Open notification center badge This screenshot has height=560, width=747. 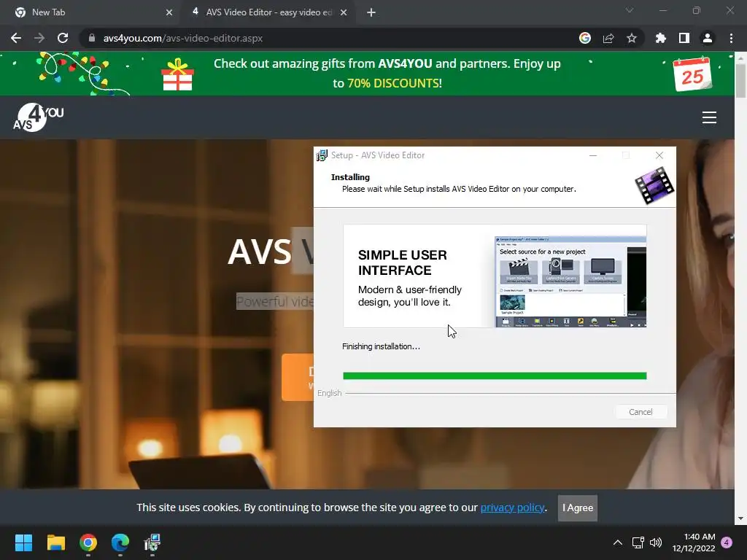click(727, 542)
